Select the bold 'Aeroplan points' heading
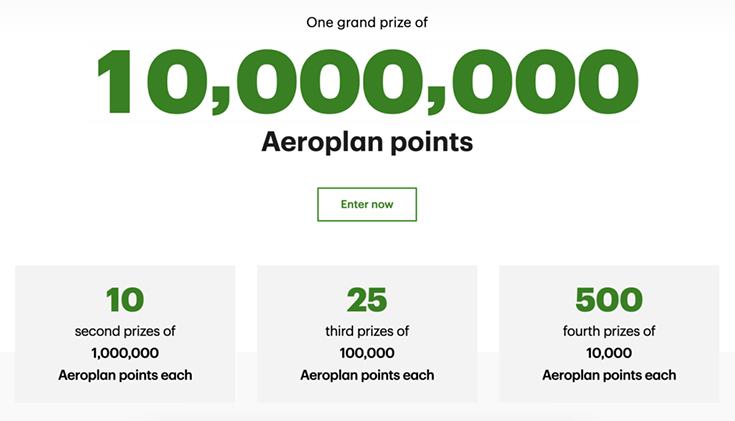 367,143
